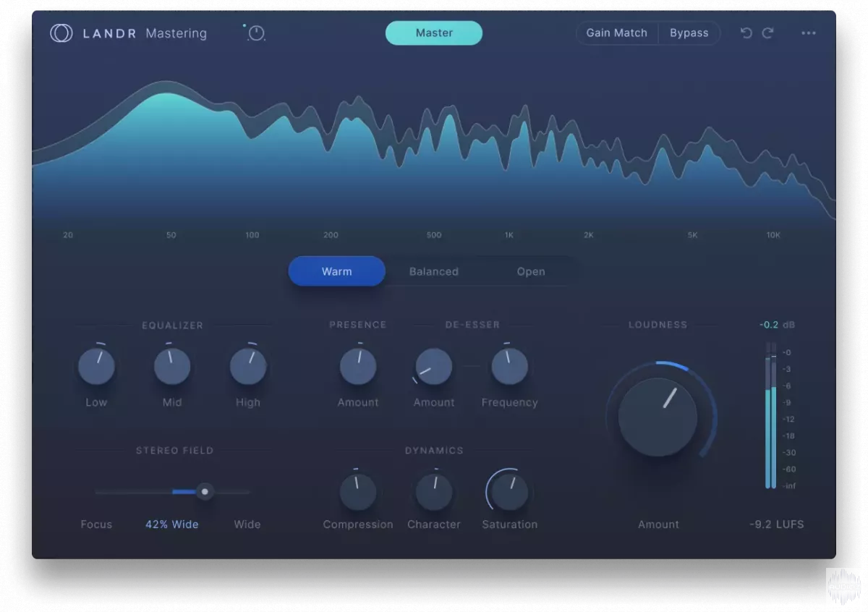
Task: Click the 1K frequency label
Action: tap(509, 235)
